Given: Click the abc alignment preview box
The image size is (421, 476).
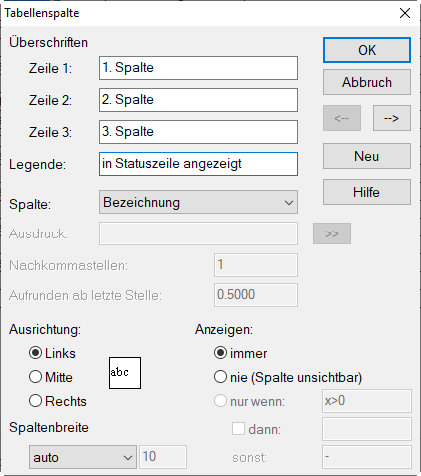Looking at the screenshot, I should [x=125, y=373].
